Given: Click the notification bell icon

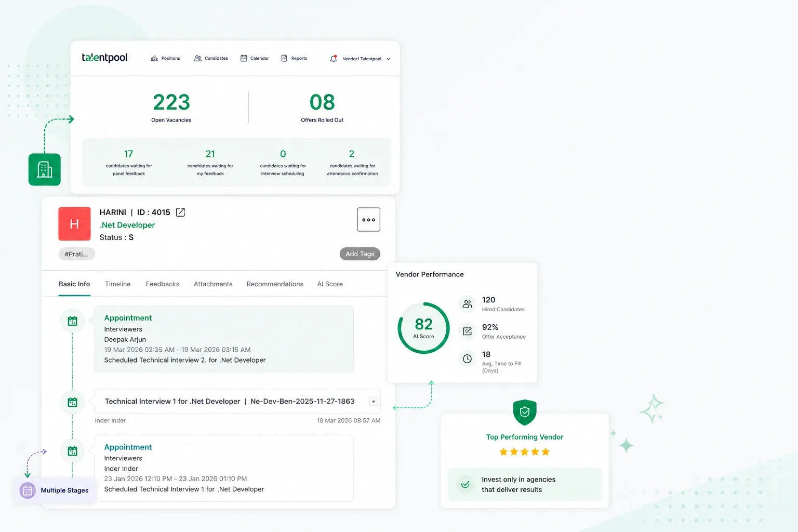Looking at the screenshot, I should [x=334, y=59].
